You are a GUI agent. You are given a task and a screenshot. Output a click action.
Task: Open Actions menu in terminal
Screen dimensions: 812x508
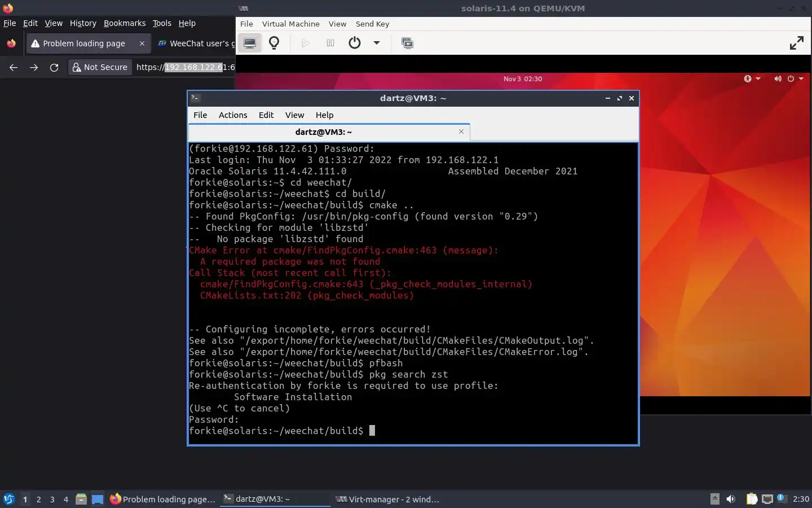[233, 115]
